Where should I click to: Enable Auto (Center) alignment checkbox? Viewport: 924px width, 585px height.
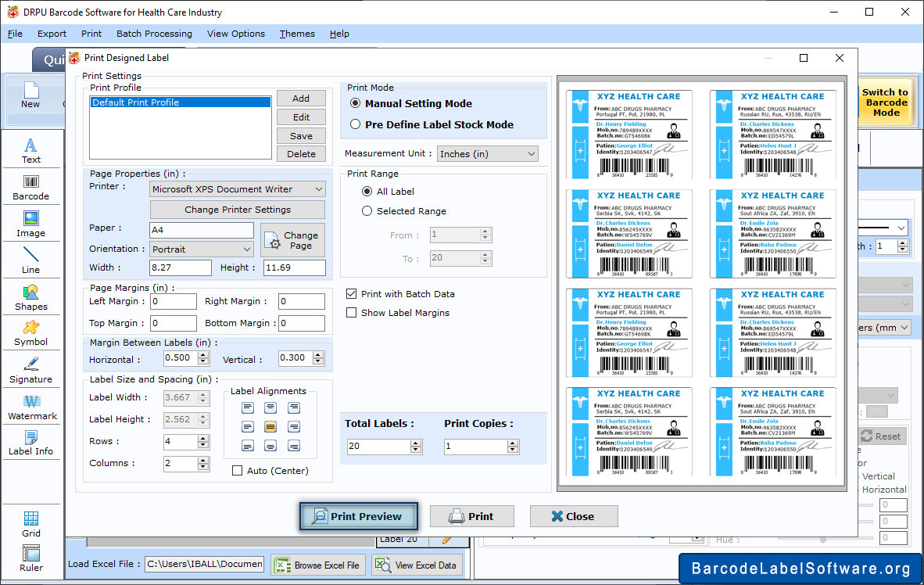tap(237, 471)
